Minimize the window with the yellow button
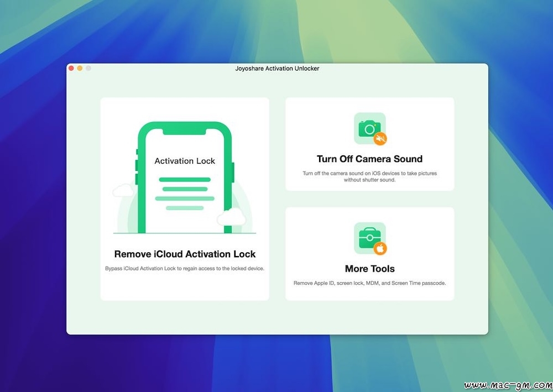Image resolution: width=553 pixels, height=392 pixels. pyautogui.click(x=80, y=69)
